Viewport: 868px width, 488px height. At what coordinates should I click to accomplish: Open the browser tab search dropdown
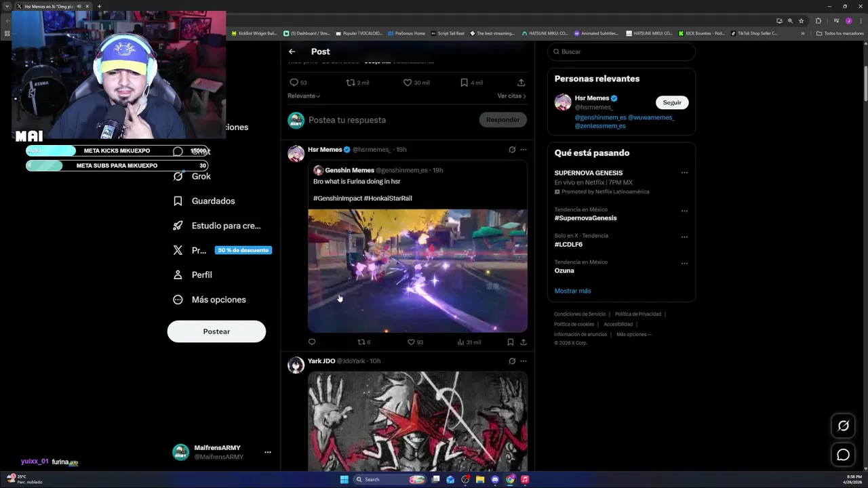(7, 6)
